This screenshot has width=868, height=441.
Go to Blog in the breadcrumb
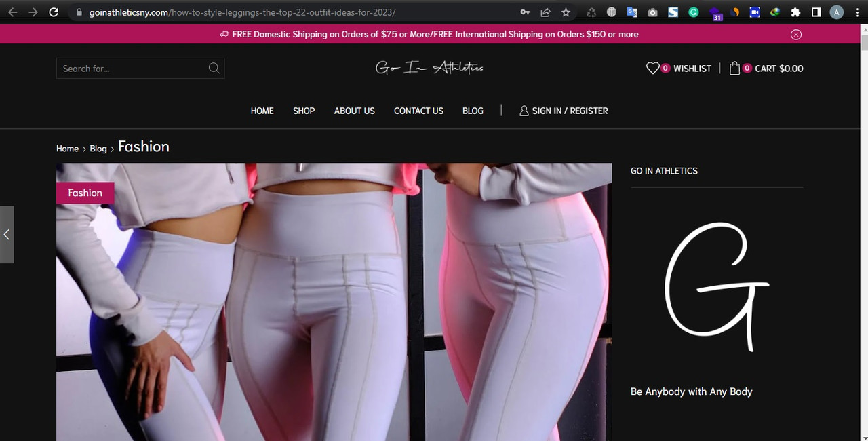click(98, 149)
